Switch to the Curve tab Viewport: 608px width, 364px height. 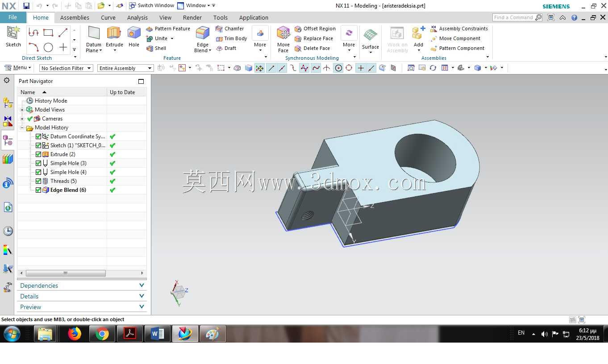tap(108, 18)
